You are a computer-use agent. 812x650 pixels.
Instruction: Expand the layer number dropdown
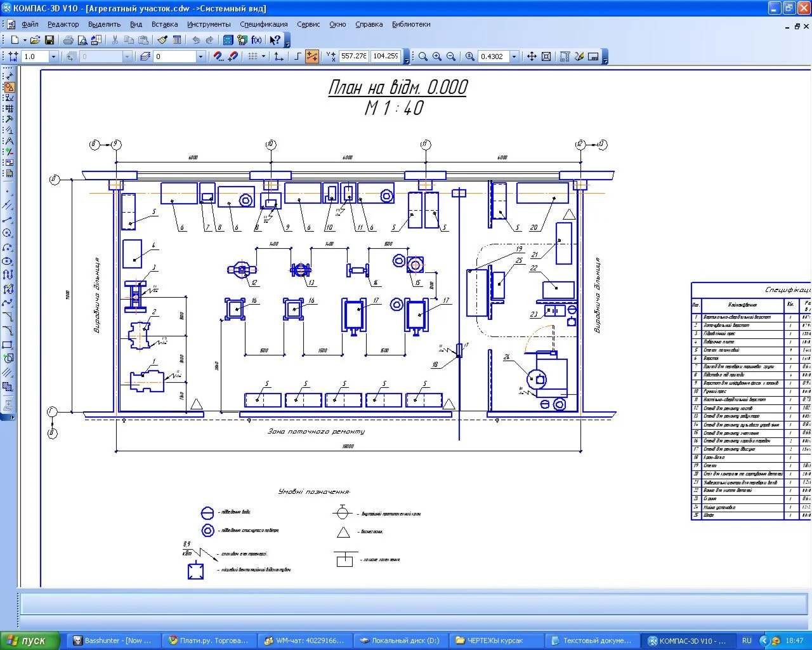coord(200,56)
